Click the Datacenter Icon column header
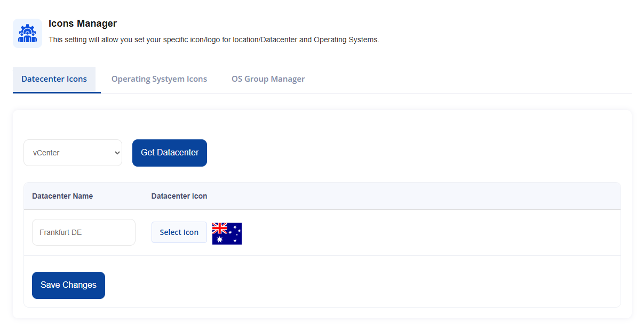This screenshot has width=644, height=330. [x=179, y=196]
